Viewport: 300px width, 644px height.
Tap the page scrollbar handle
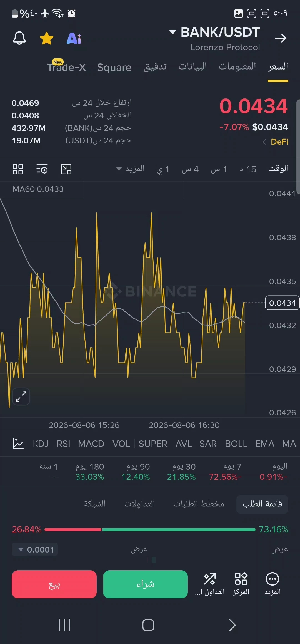(298, 147)
